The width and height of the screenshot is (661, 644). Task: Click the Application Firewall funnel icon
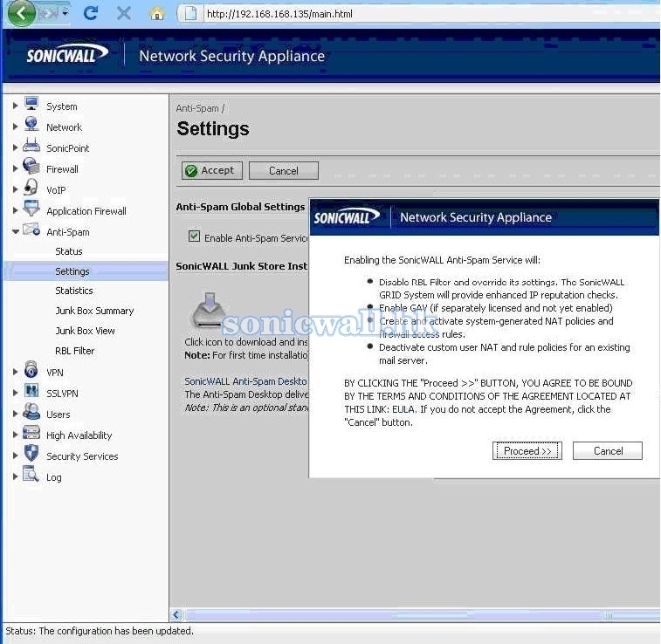pyautogui.click(x=31, y=208)
